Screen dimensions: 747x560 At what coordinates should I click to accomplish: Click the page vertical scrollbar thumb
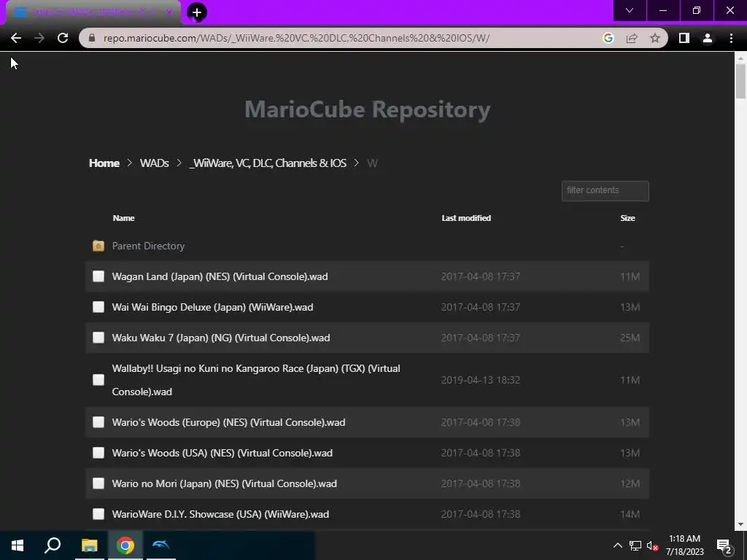(740, 81)
